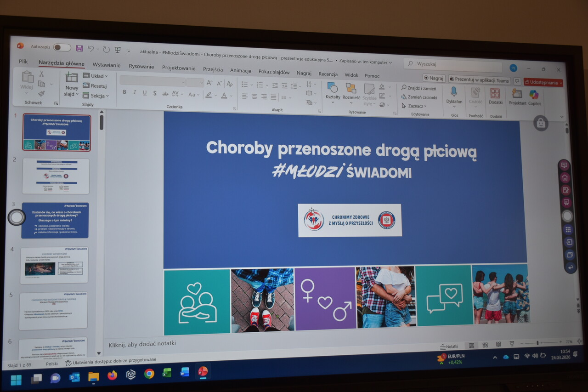Click the zoom slider in status bar
This screenshot has height=392, width=588.
[537, 343]
